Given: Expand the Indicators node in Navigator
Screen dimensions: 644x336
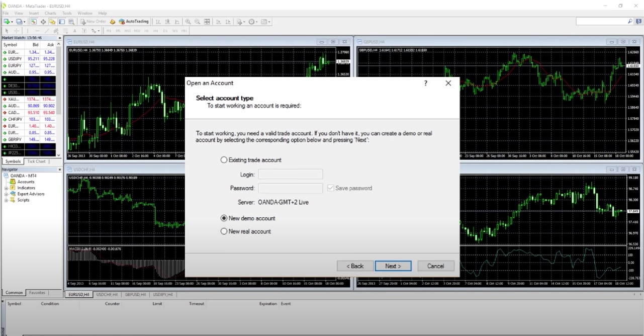Looking at the screenshot, I should click(7, 188).
